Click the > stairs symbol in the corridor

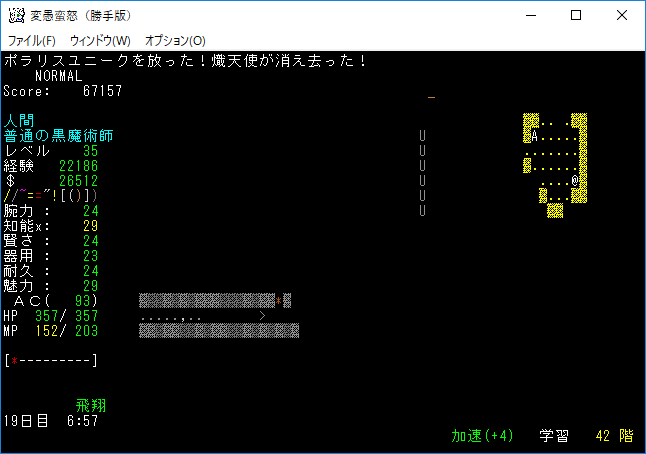(x=262, y=315)
